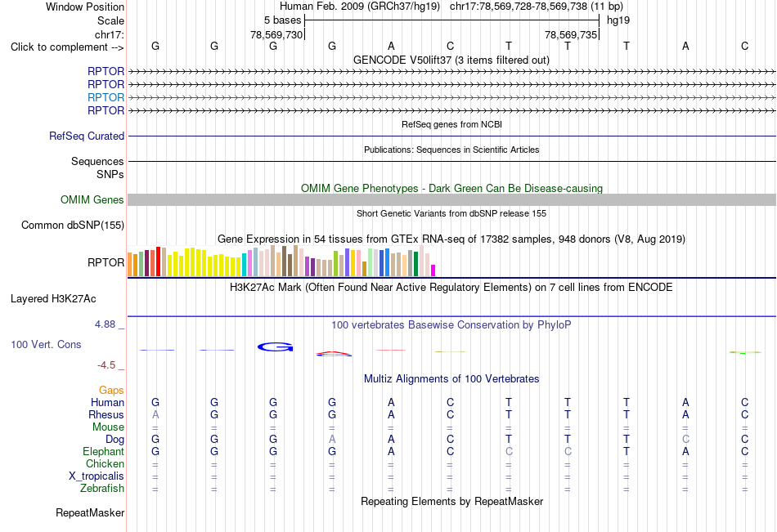Click the RepeatMasker track label
Screen dimensions: 777x532
(x=90, y=512)
